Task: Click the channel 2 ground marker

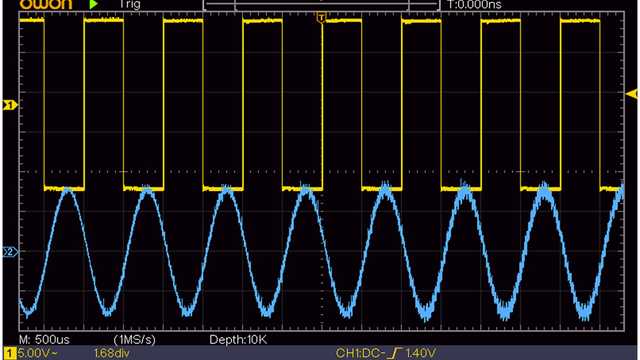Action: point(10,252)
